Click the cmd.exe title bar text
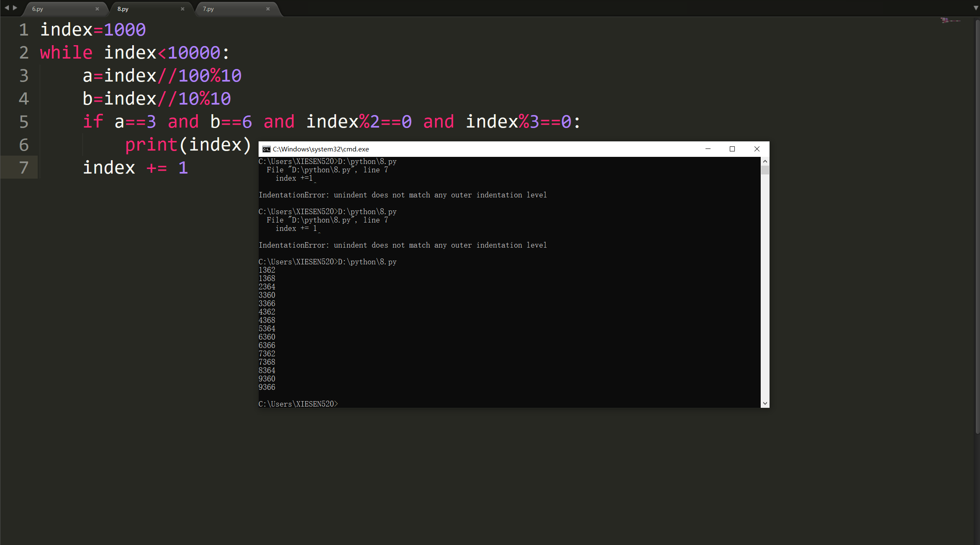Viewport: 980px width, 545px height. pyautogui.click(x=321, y=149)
